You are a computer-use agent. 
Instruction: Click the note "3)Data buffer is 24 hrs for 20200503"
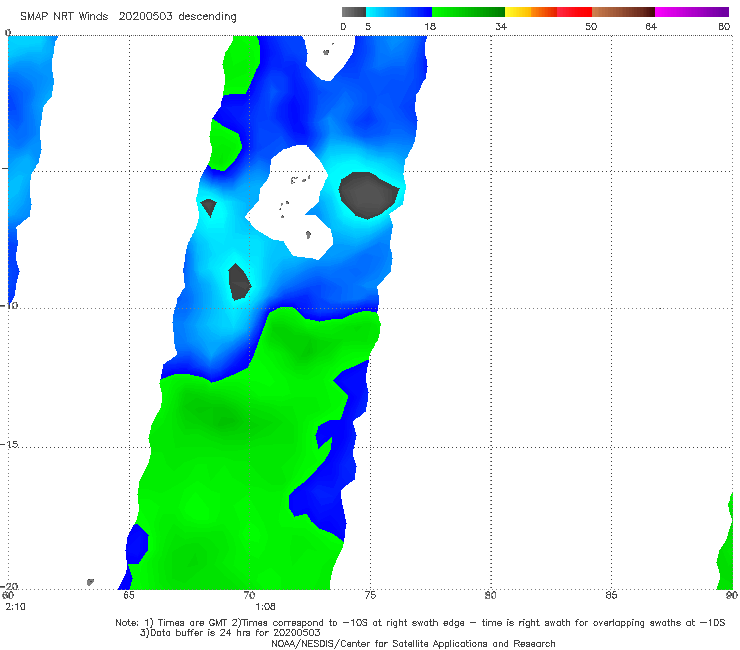(x=230, y=633)
